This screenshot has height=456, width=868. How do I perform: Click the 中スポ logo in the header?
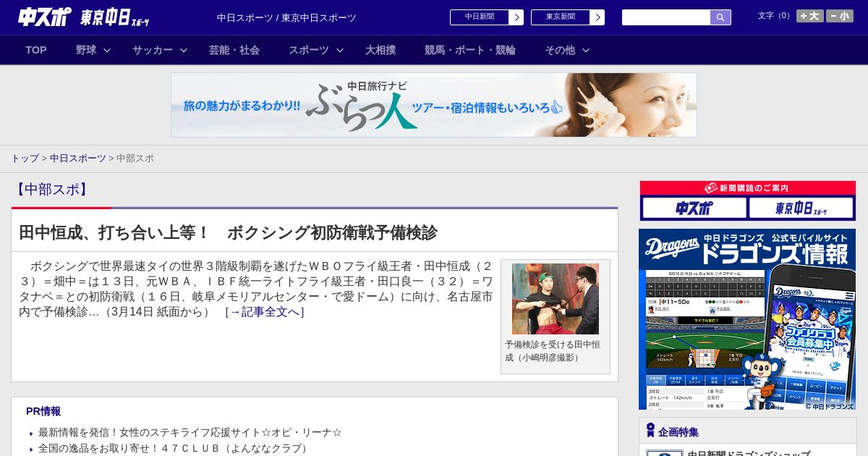pyautogui.click(x=44, y=17)
